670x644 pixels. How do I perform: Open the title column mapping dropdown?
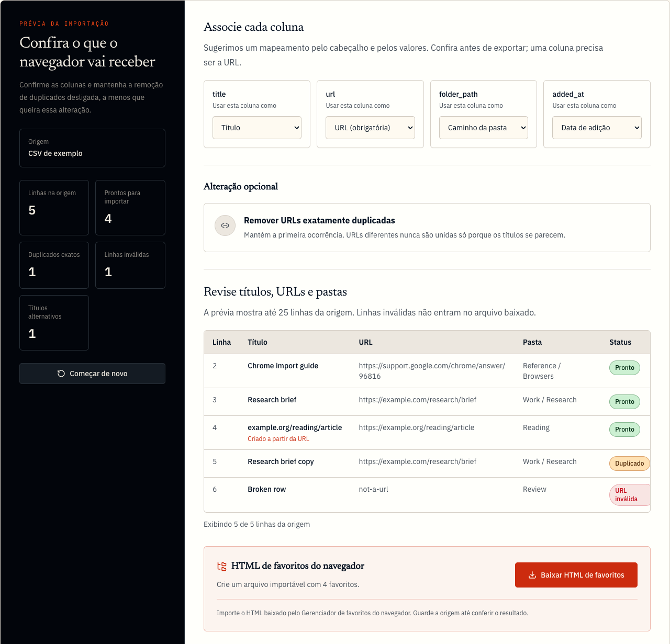tap(257, 128)
